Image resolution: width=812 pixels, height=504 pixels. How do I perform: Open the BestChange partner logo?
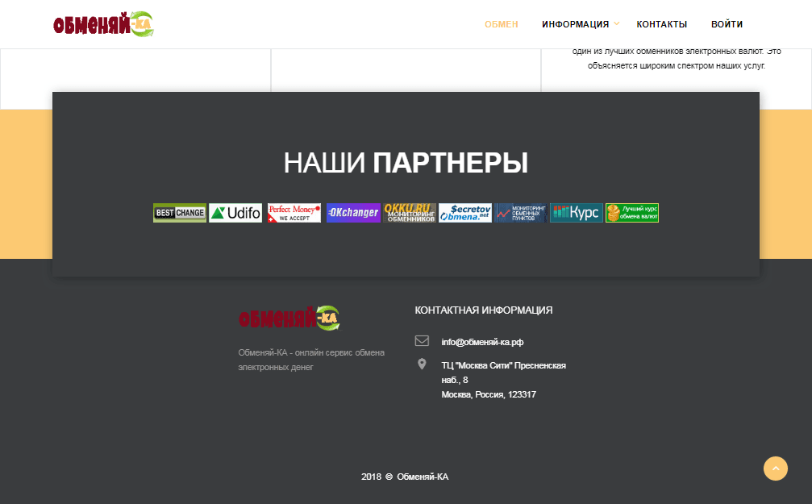pyautogui.click(x=179, y=212)
